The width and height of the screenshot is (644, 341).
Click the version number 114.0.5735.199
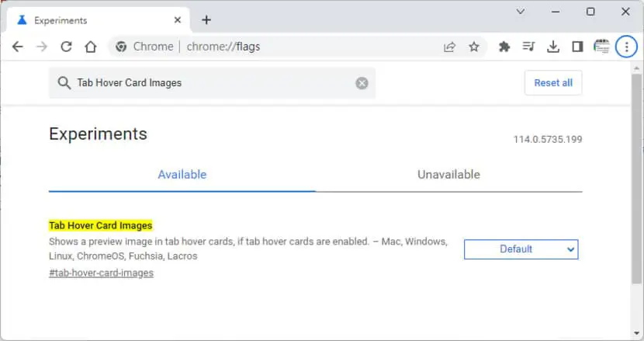(548, 140)
